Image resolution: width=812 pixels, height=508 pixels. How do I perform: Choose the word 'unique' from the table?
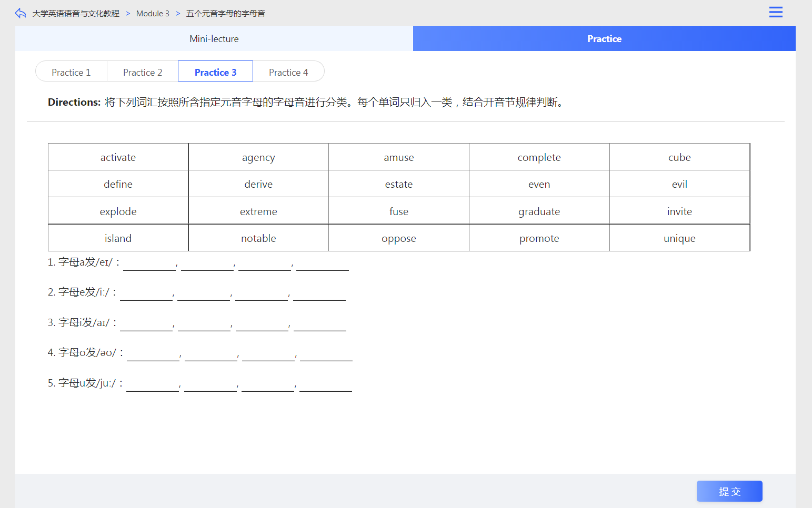tap(679, 238)
